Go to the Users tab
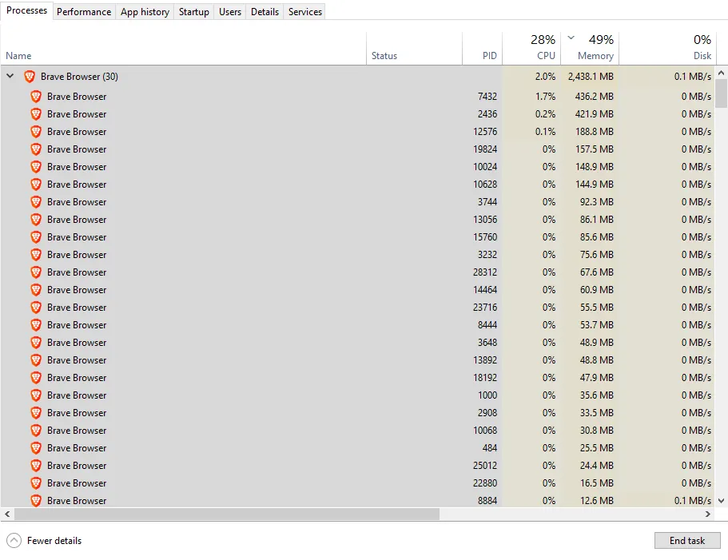 pos(230,12)
